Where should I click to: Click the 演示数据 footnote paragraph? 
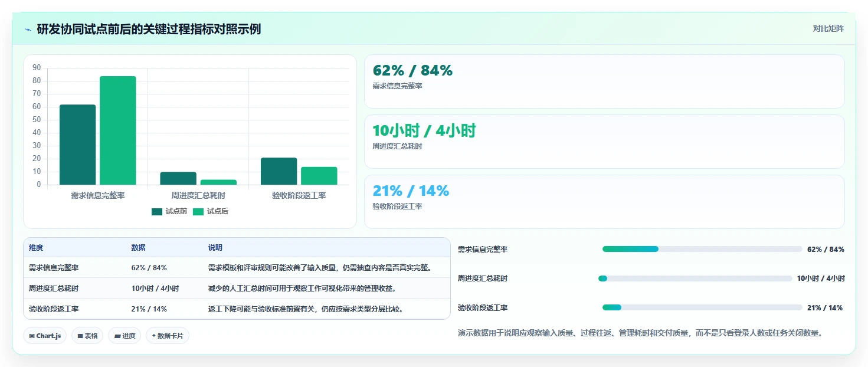click(640, 333)
